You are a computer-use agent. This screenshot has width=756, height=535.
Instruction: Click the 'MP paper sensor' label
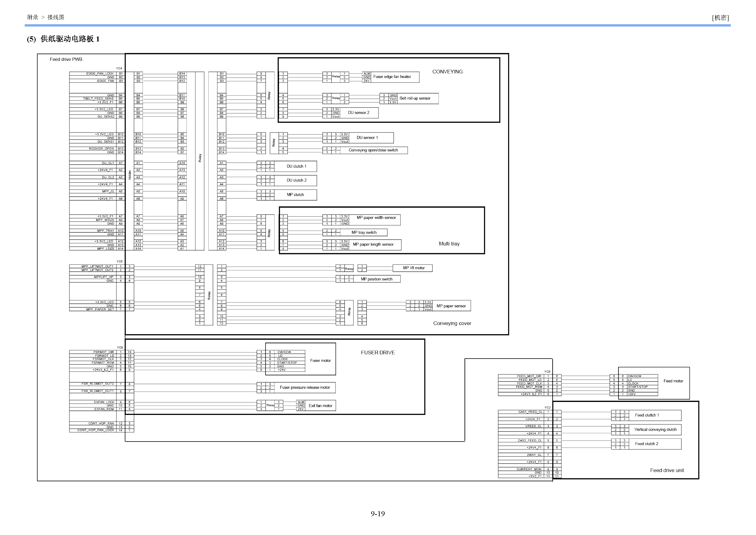tap(451, 306)
